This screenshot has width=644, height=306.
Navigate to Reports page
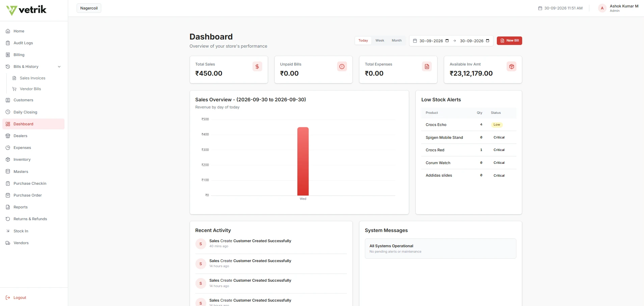tap(33, 207)
